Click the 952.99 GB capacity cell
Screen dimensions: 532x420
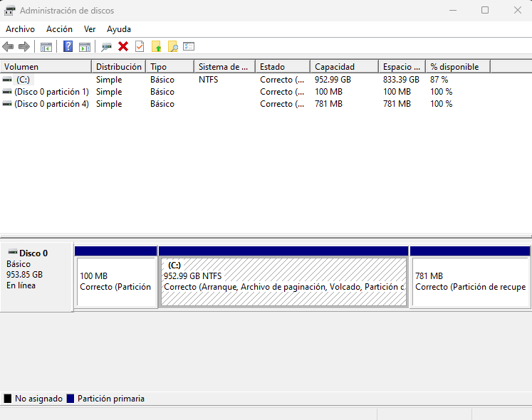333,80
